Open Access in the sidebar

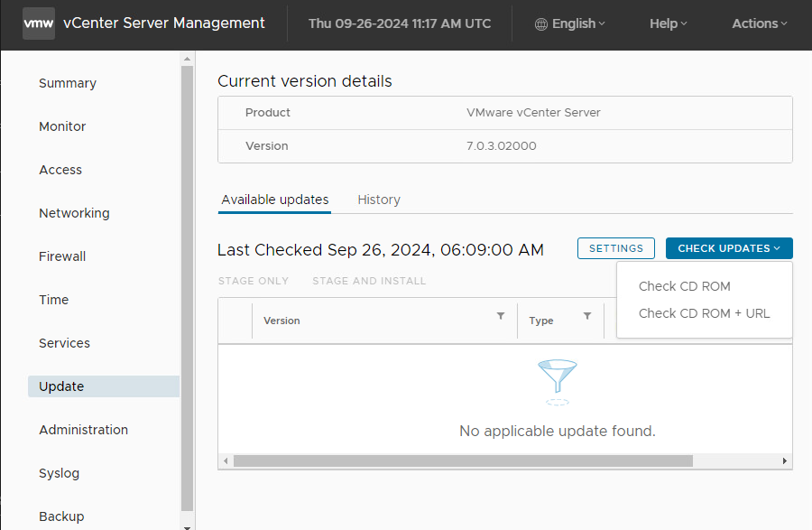(60, 170)
